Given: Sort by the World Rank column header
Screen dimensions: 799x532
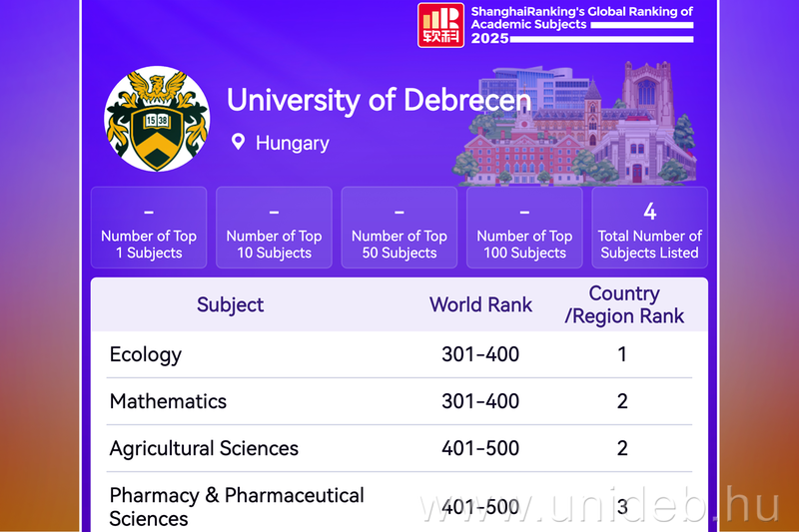Looking at the screenshot, I should tap(480, 305).
